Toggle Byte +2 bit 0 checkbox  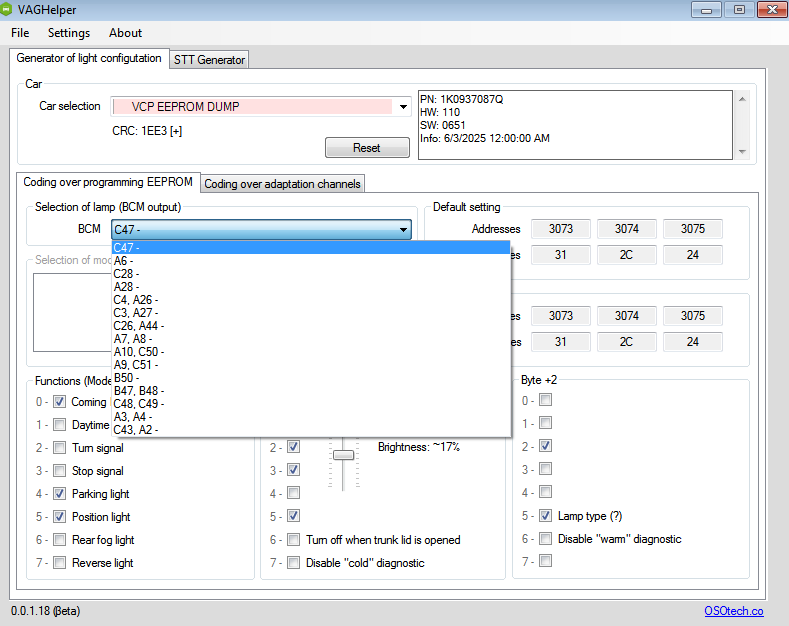545,400
